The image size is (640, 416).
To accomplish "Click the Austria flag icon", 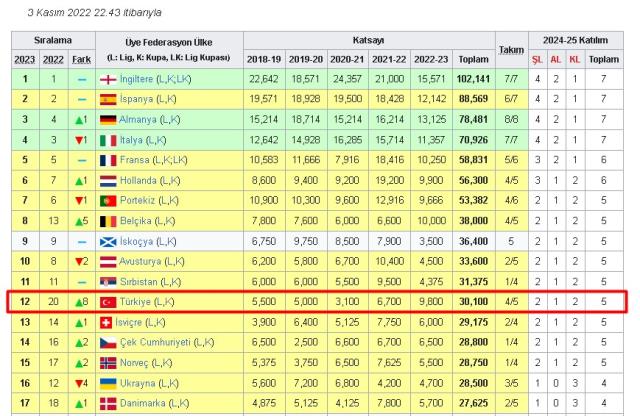I will 108,262.
